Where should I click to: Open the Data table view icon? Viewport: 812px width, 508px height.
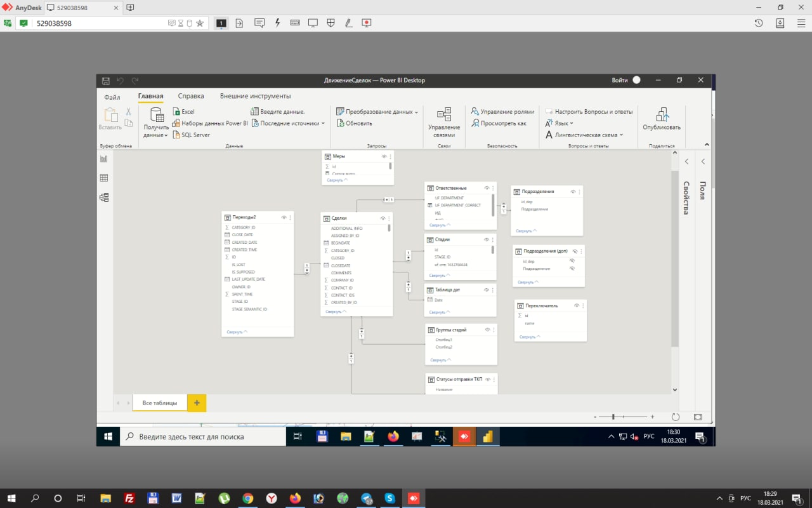click(x=103, y=178)
